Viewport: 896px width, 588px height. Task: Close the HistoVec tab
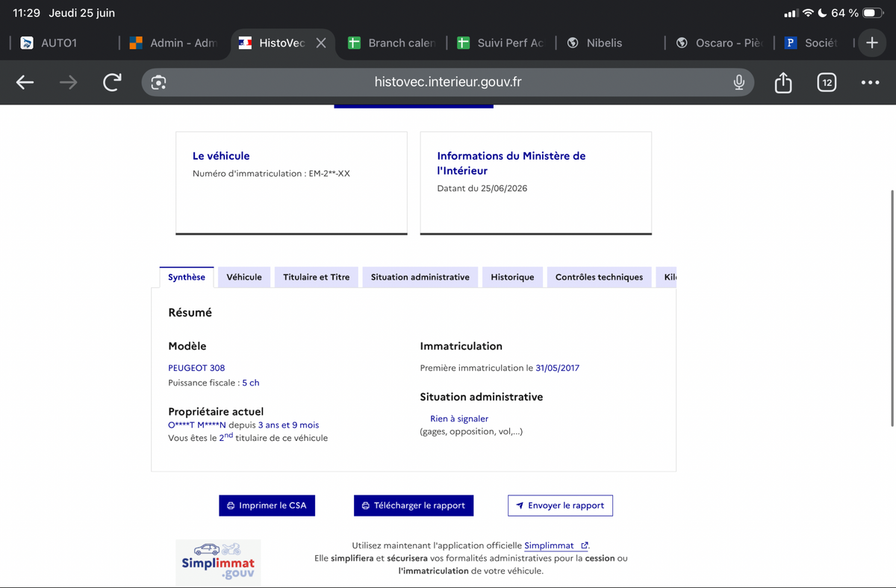[x=321, y=43]
